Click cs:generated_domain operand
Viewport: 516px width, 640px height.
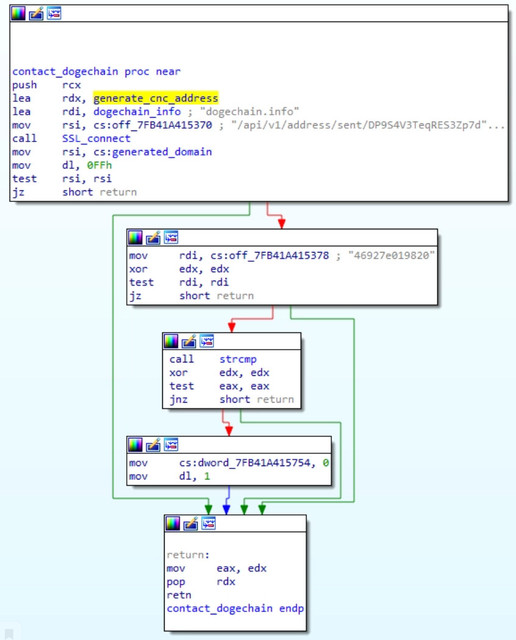[x=153, y=152]
